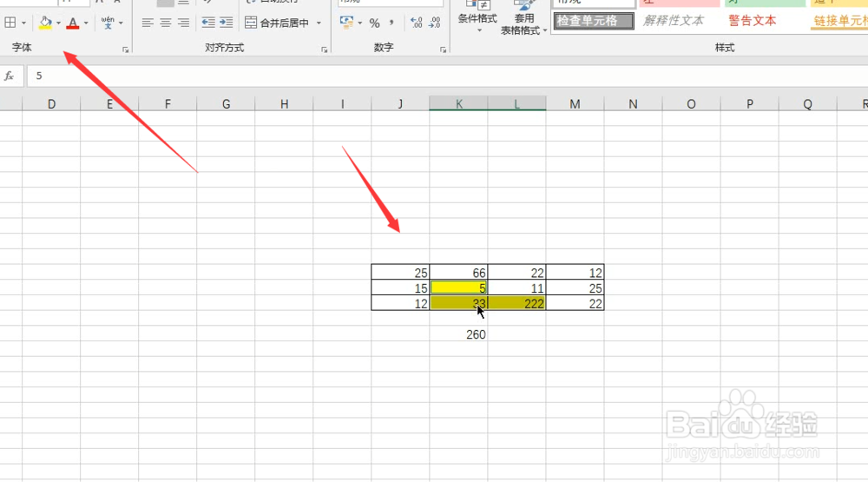This screenshot has width=868, height=482.
Task: Apply the yellow fill color bucket
Action: (45, 23)
